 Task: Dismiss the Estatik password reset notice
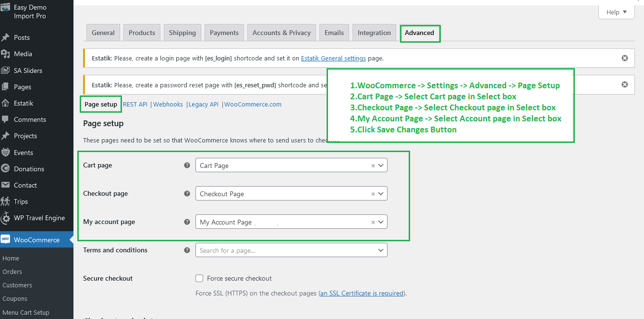[625, 84]
